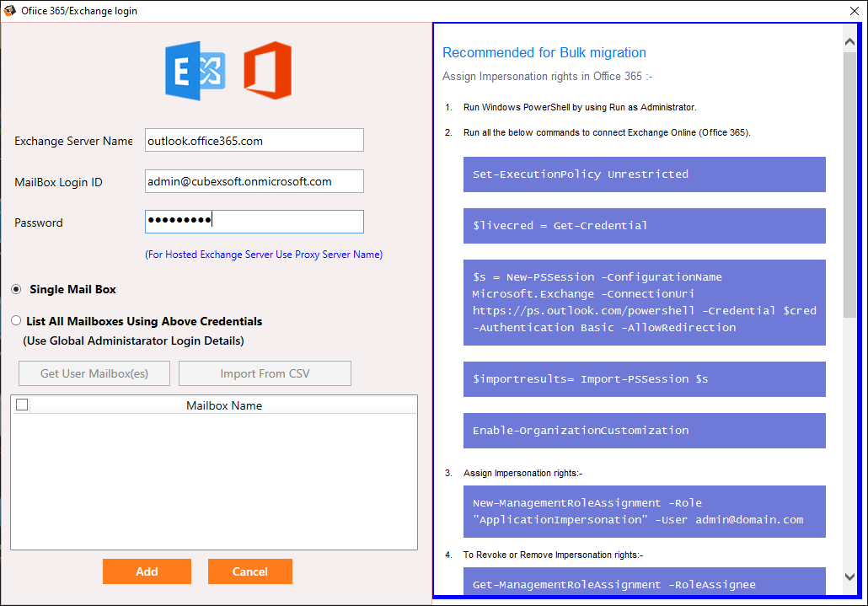Click the Enable-OrganizationCustomization command
This screenshot has width=868, height=606.
click(x=645, y=431)
